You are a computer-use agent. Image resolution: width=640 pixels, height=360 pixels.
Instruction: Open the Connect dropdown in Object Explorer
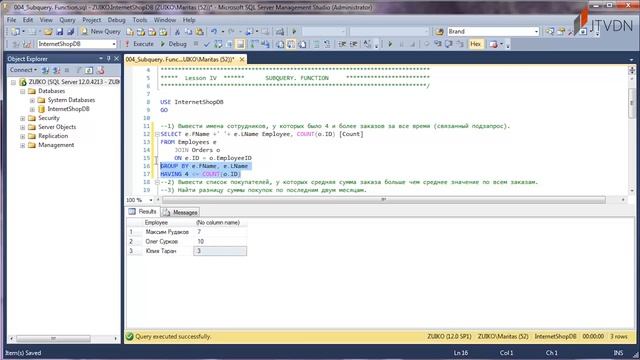(x=23, y=70)
